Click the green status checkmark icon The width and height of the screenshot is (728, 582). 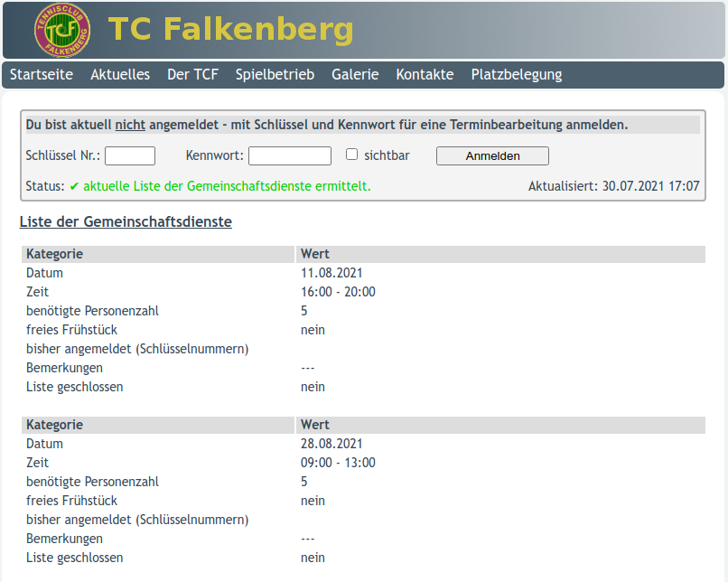point(74,187)
